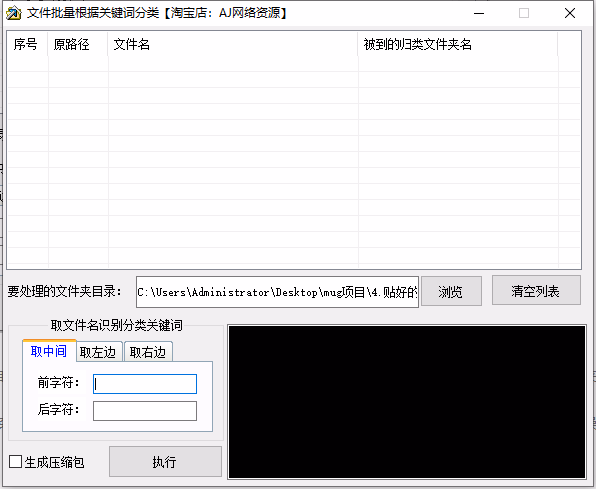This screenshot has height=489, width=596.
Task: Click the 浏览 button
Action: coord(451,291)
